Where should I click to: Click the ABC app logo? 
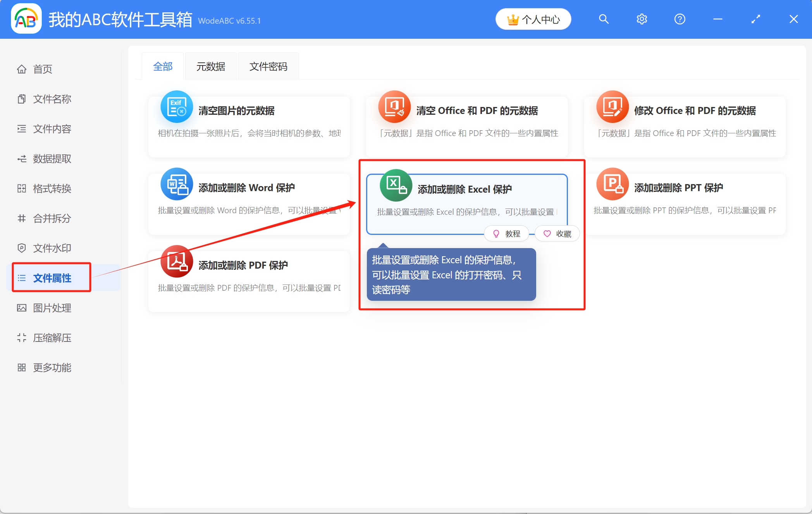click(x=26, y=19)
